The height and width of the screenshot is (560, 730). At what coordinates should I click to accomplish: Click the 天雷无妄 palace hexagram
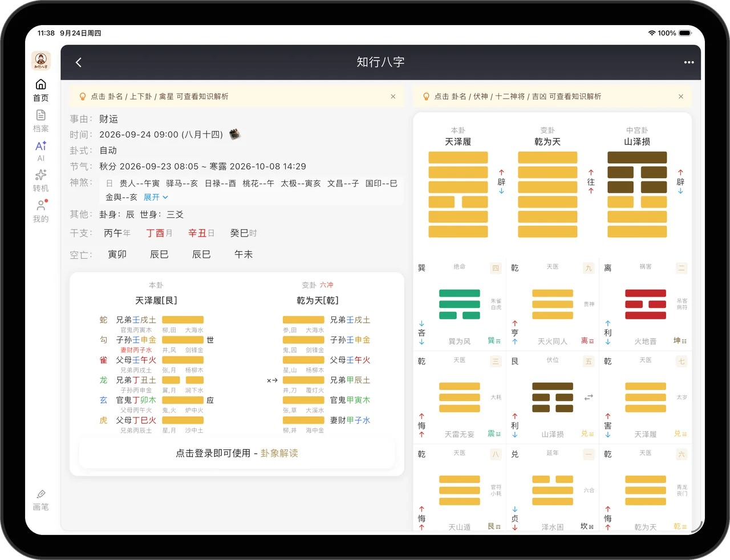pyautogui.click(x=460, y=397)
